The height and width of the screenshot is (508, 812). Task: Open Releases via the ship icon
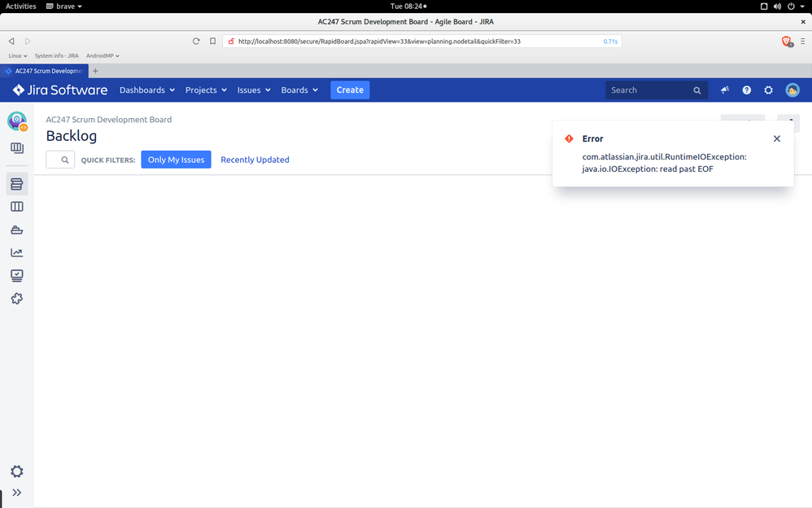click(x=17, y=230)
